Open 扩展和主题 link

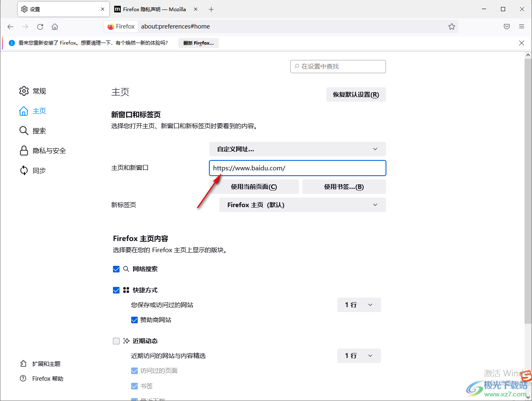40,364
